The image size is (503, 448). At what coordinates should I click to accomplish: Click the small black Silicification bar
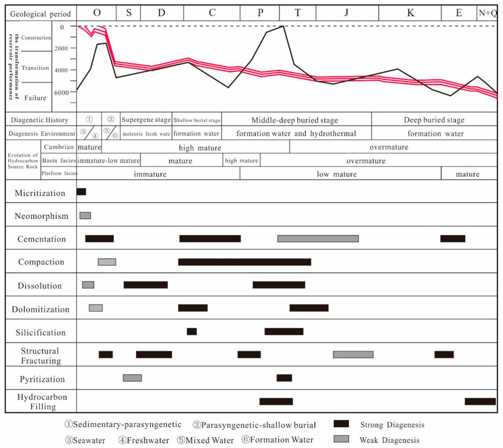pyautogui.click(x=192, y=331)
